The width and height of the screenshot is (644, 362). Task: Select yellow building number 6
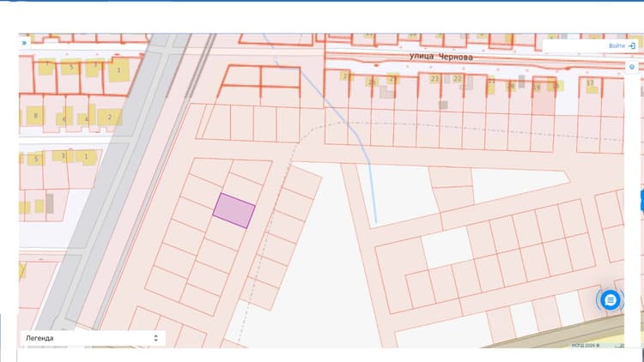click(x=64, y=118)
